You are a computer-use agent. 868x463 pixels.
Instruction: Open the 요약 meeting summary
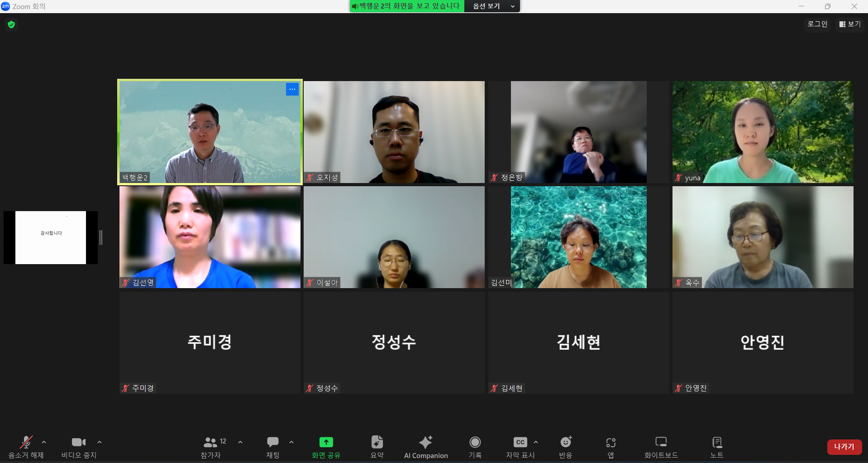point(377,447)
